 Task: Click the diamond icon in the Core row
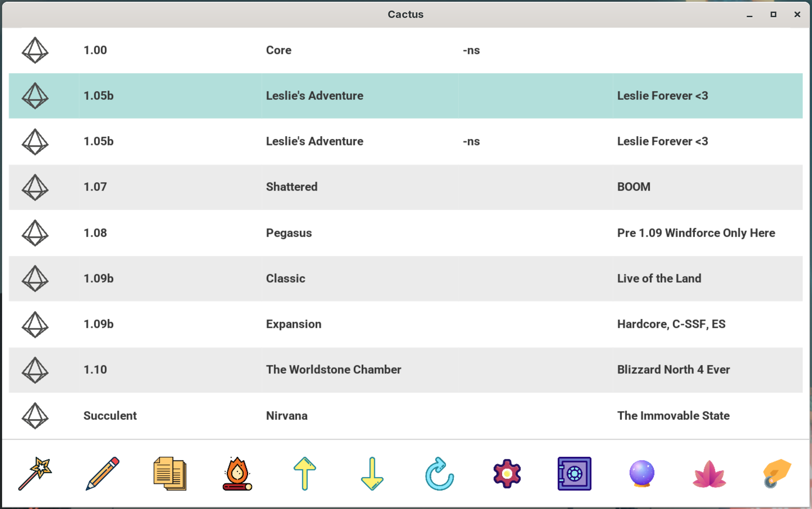(x=35, y=50)
